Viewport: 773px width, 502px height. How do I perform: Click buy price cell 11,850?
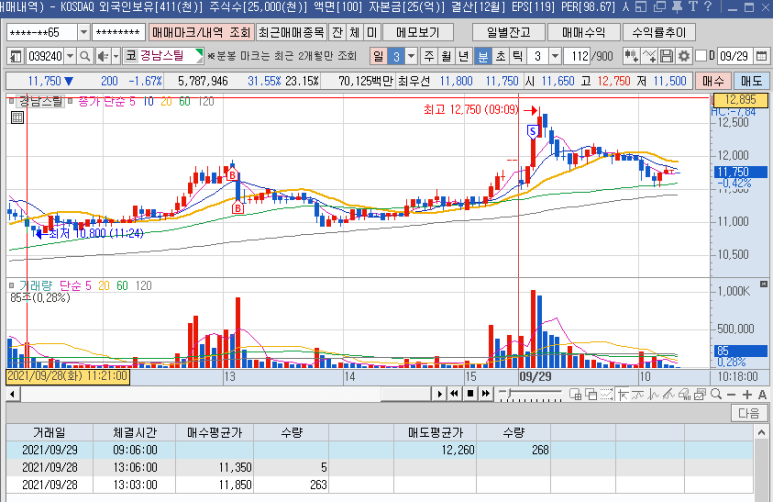click(x=214, y=484)
